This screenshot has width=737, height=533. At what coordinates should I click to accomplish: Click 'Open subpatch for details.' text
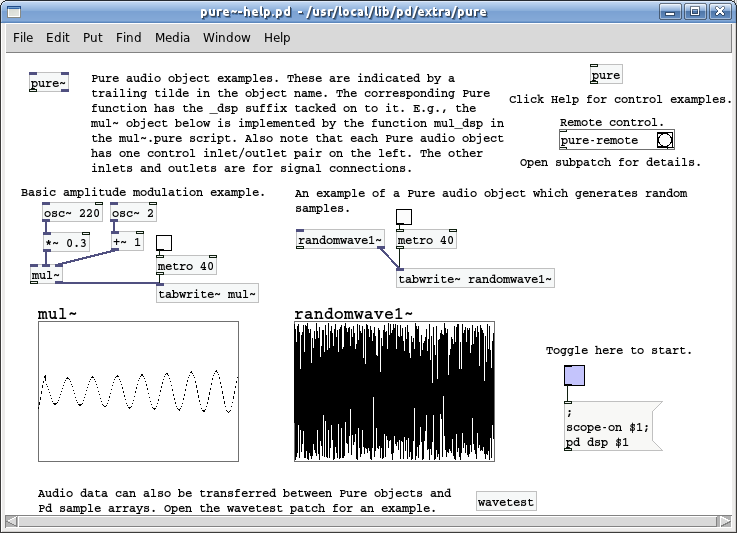[x=610, y=162]
